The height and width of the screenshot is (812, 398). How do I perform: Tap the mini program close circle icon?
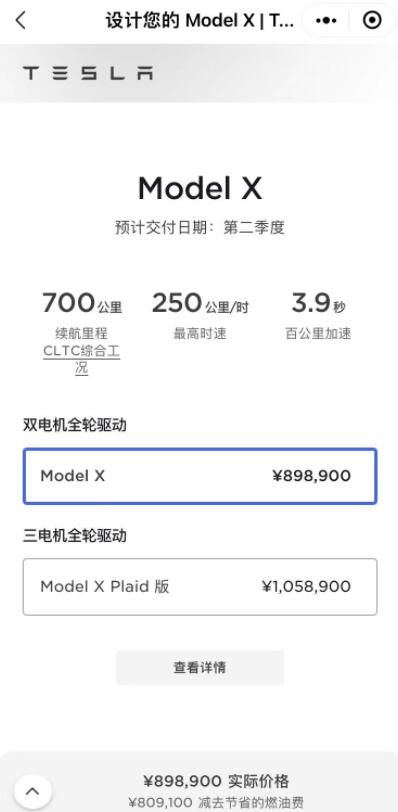coord(372,21)
